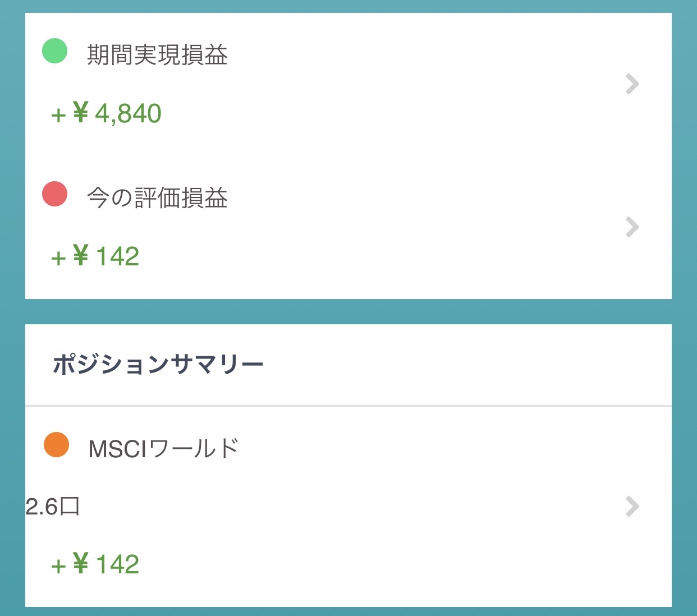Image resolution: width=697 pixels, height=616 pixels.
Task: Click the plus sign before ¥4,840
Action: 58,116
